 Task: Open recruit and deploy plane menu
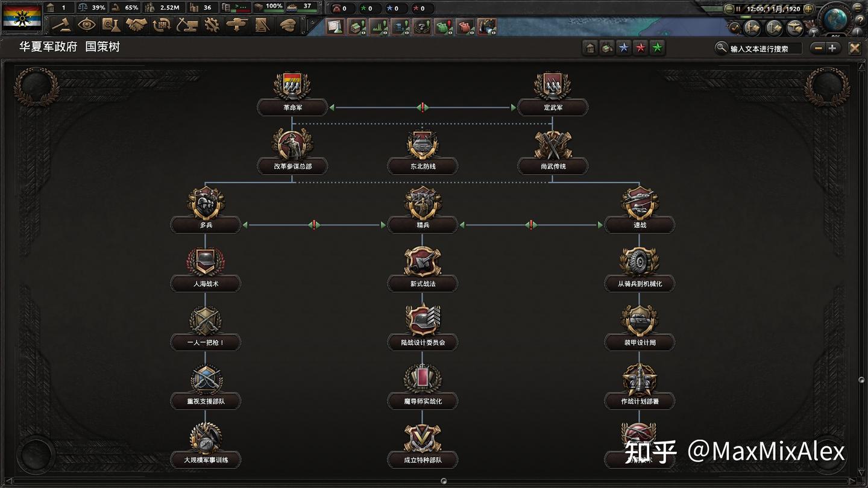coord(237,25)
